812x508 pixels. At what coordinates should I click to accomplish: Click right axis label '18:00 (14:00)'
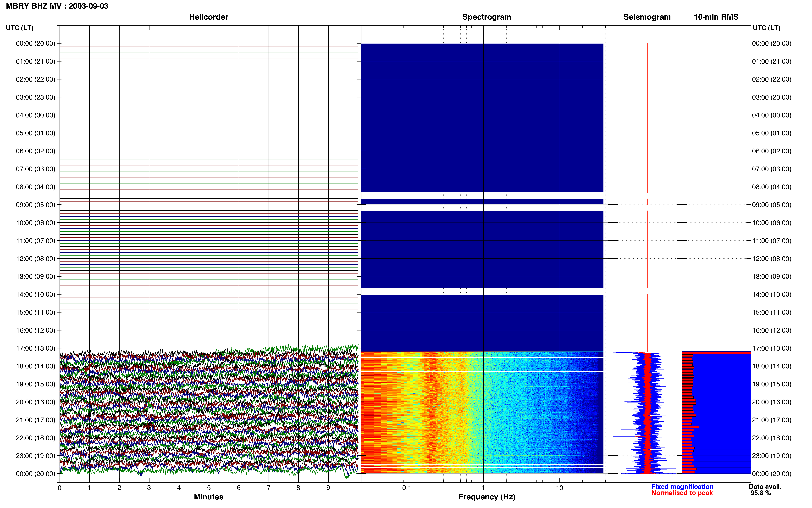pyautogui.click(x=772, y=366)
